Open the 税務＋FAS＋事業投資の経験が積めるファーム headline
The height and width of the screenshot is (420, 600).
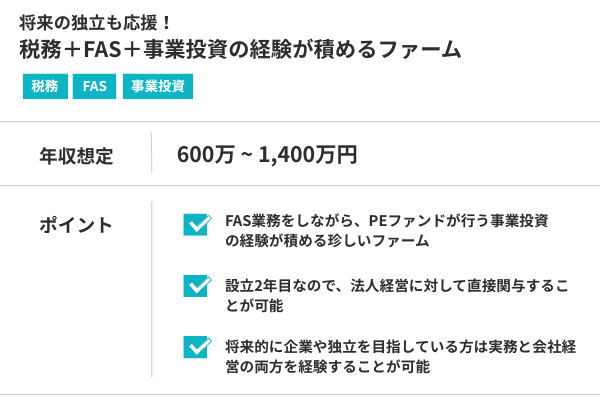point(240,48)
